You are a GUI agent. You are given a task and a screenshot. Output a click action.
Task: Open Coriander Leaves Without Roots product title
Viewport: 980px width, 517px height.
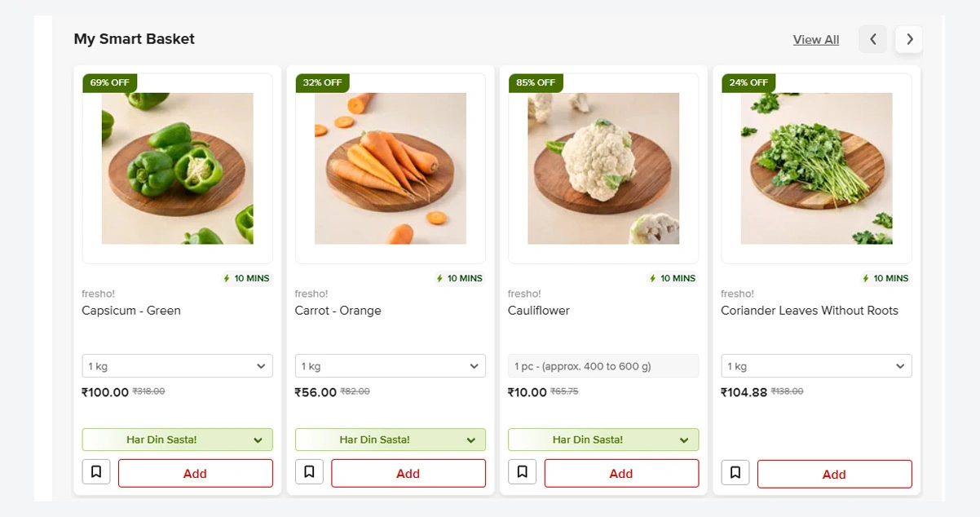809,311
